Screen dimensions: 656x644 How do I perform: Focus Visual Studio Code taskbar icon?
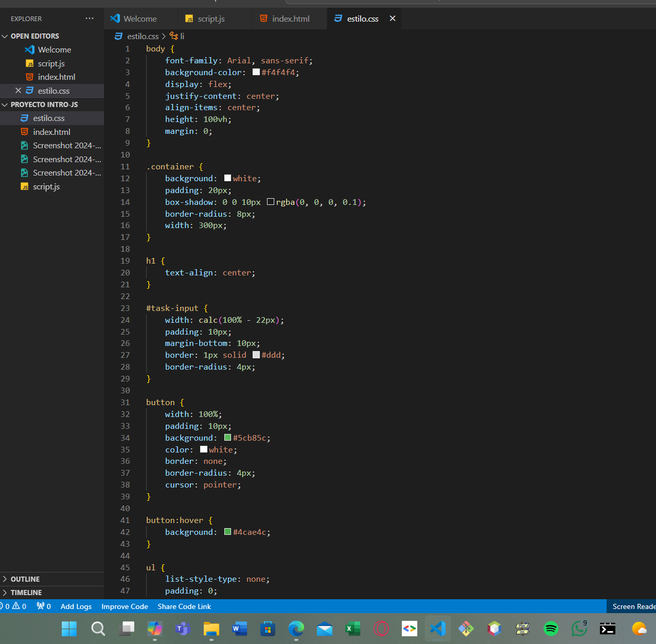[x=437, y=629]
